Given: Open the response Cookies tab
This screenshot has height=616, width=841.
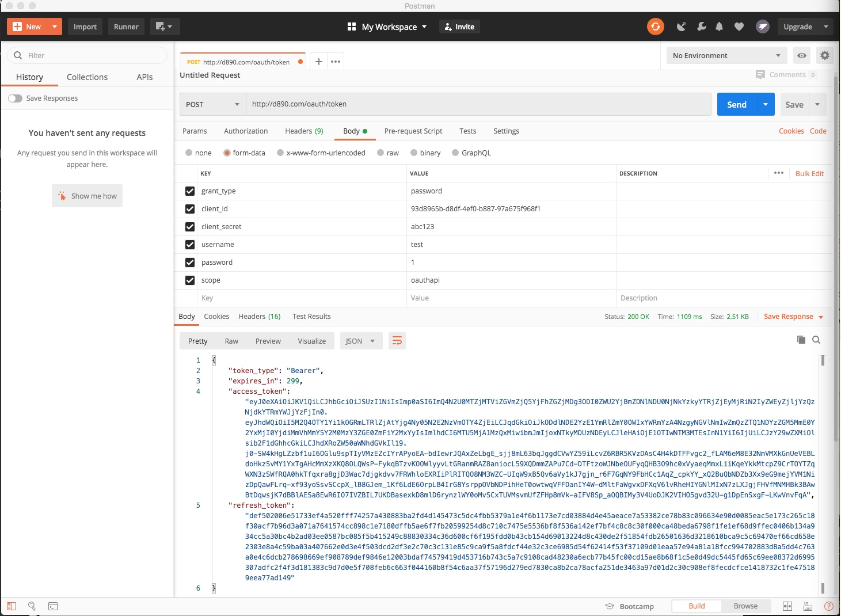Looking at the screenshot, I should (216, 317).
